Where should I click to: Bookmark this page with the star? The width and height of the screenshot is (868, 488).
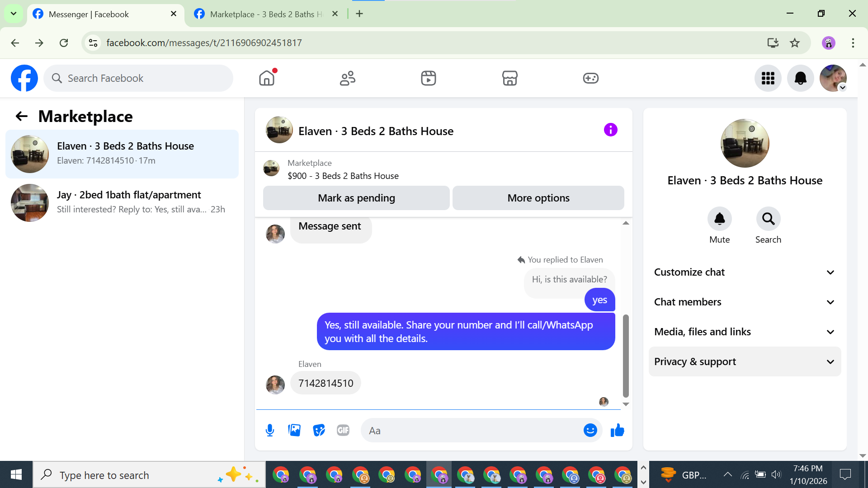(x=795, y=43)
